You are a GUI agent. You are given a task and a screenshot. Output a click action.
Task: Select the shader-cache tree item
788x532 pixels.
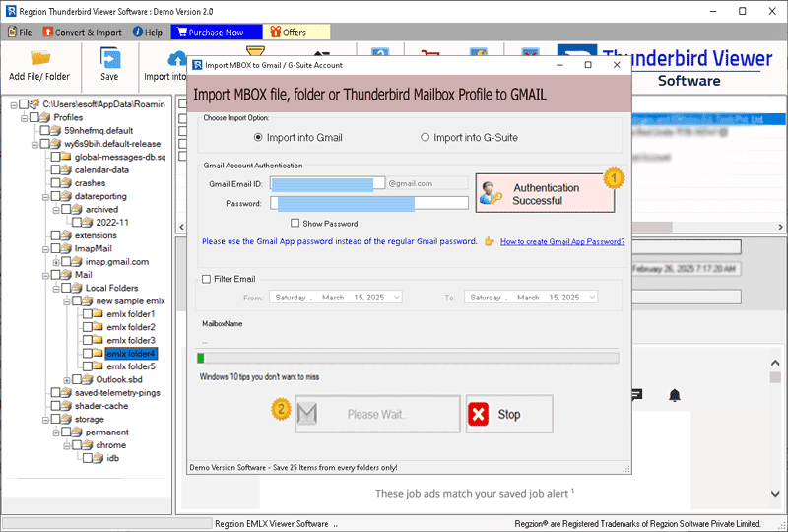(x=101, y=405)
